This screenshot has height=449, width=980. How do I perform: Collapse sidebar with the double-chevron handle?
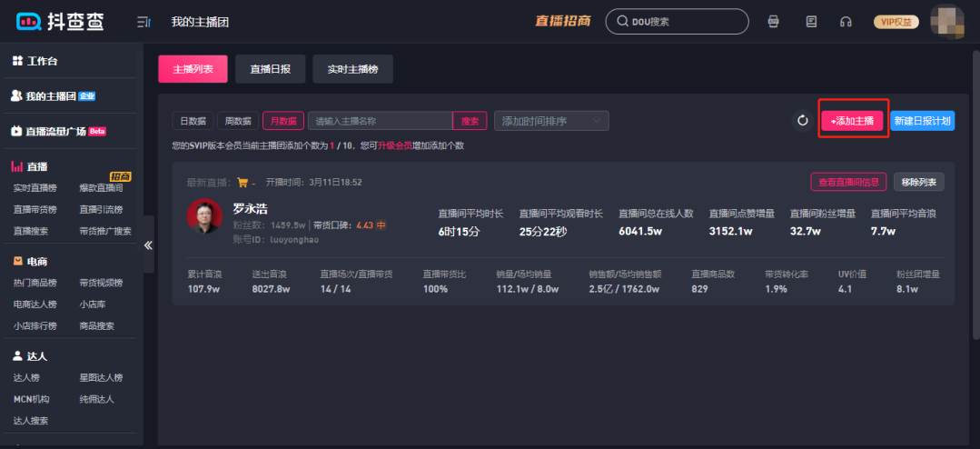click(x=149, y=244)
